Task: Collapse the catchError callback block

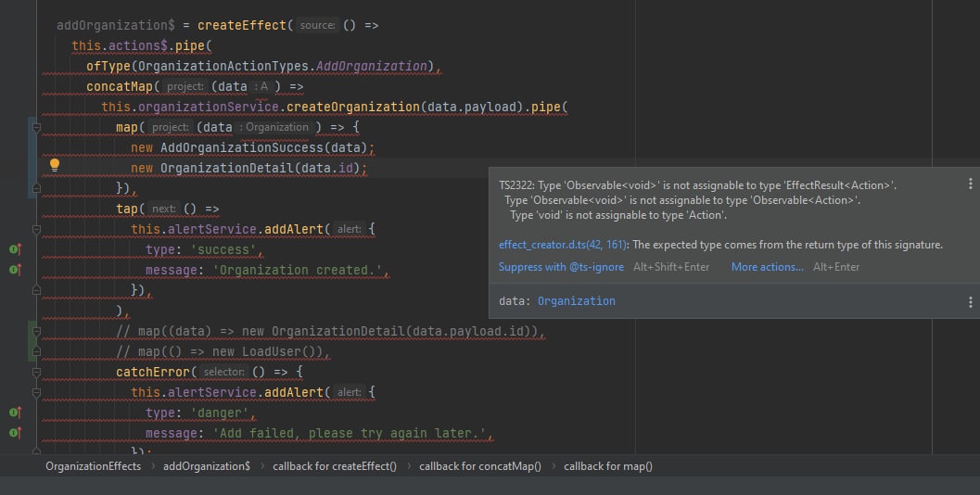Action: [36, 372]
